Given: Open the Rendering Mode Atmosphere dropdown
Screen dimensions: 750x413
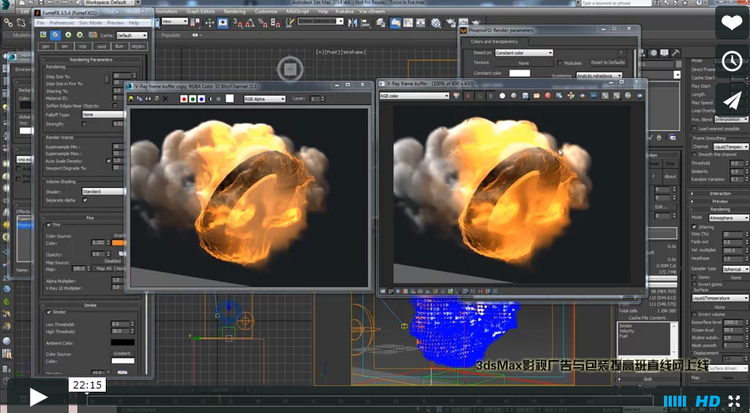Looking at the screenshot, I should tap(728, 218).
